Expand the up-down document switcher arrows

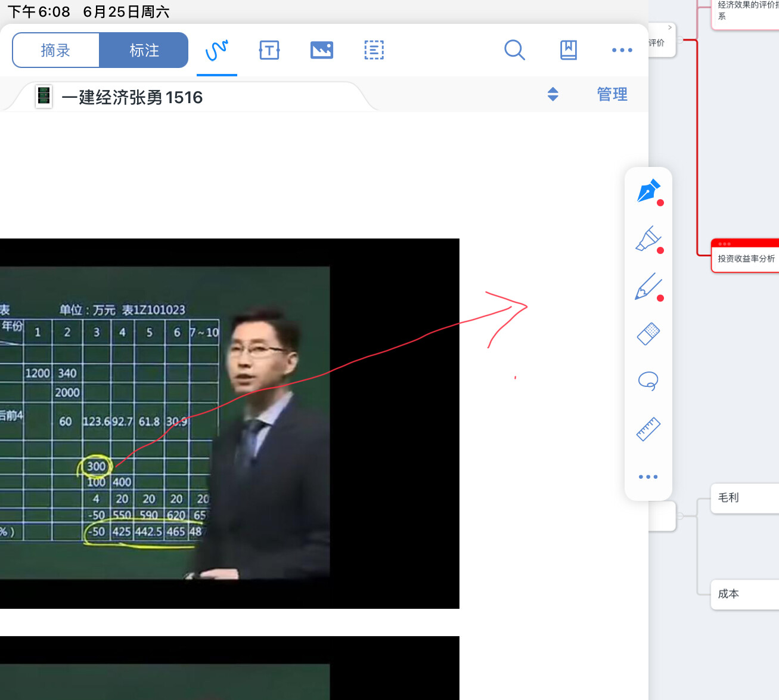[x=553, y=94]
